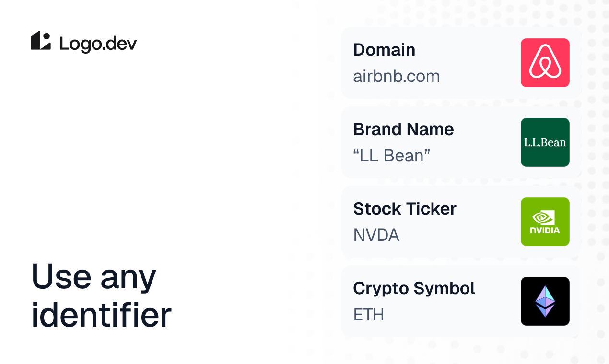Click the 'Use any' headline line

tap(94, 277)
